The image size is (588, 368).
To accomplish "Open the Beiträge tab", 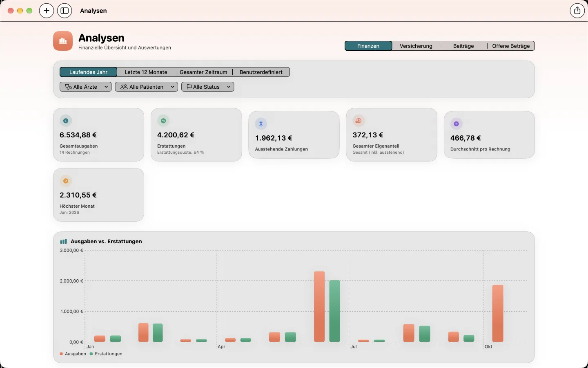I will point(463,46).
